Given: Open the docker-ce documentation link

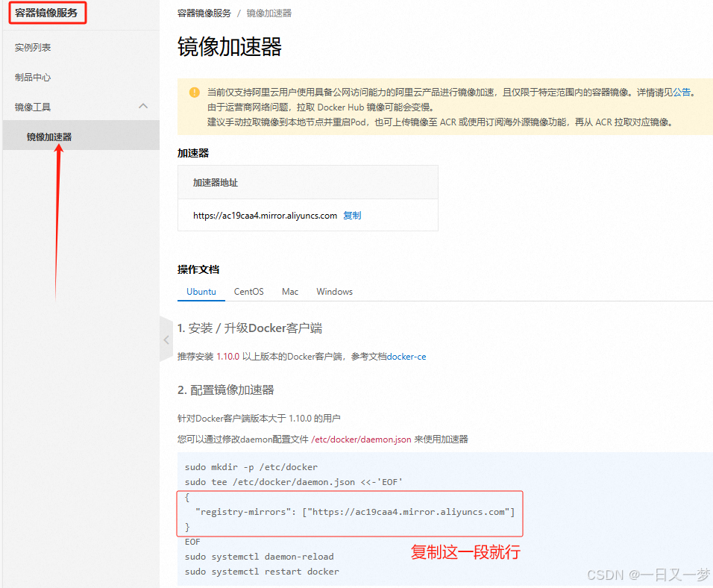Looking at the screenshot, I should [406, 357].
